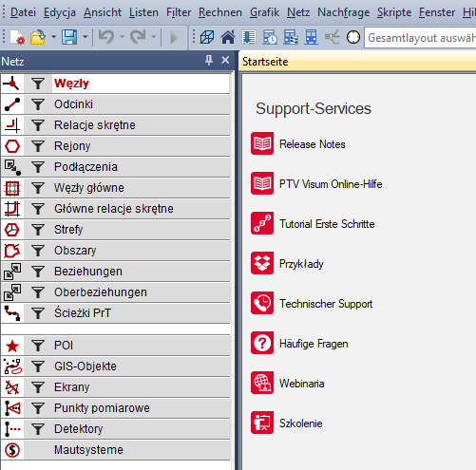This screenshot has width=476, height=470.
Task: Select the Relacje skrętne turn icon
Action: click(12, 125)
